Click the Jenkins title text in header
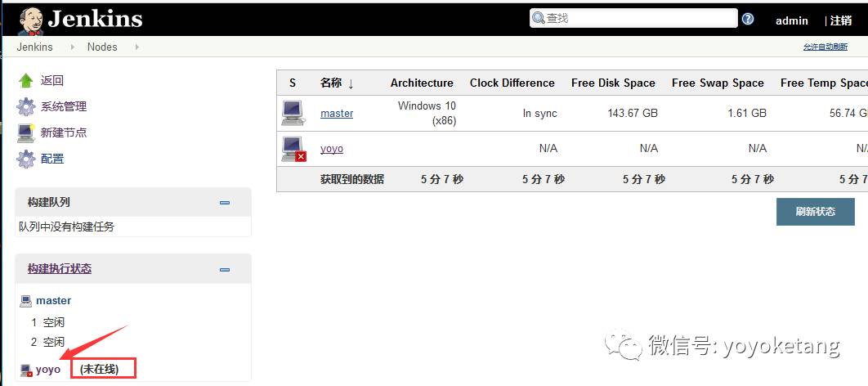 click(x=95, y=19)
